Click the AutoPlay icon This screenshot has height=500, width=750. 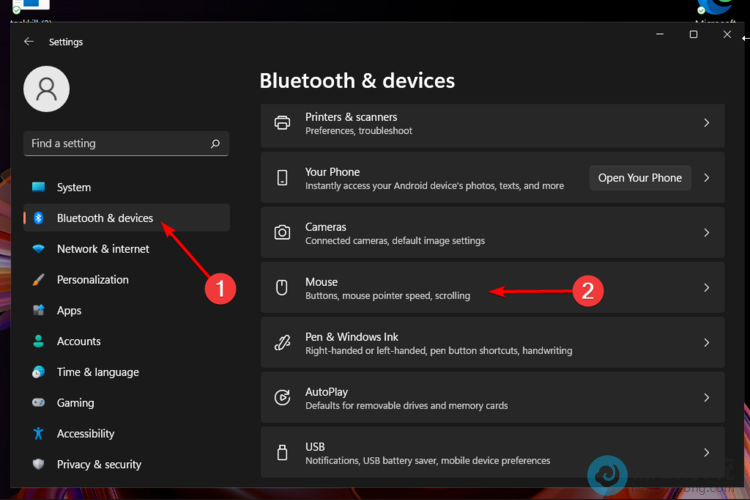click(x=282, y=398)
